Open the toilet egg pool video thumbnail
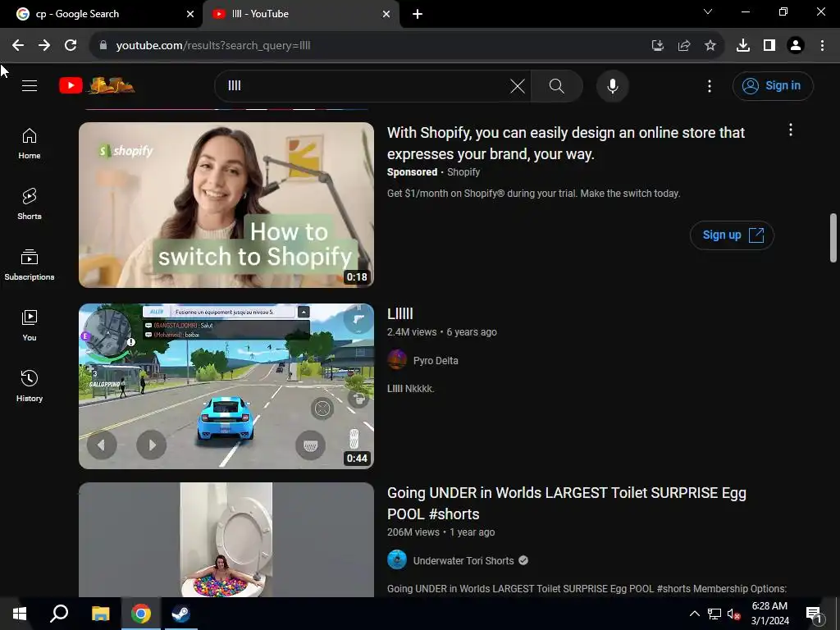The height and width of the screenshot is (630, 840). point(226,540)
